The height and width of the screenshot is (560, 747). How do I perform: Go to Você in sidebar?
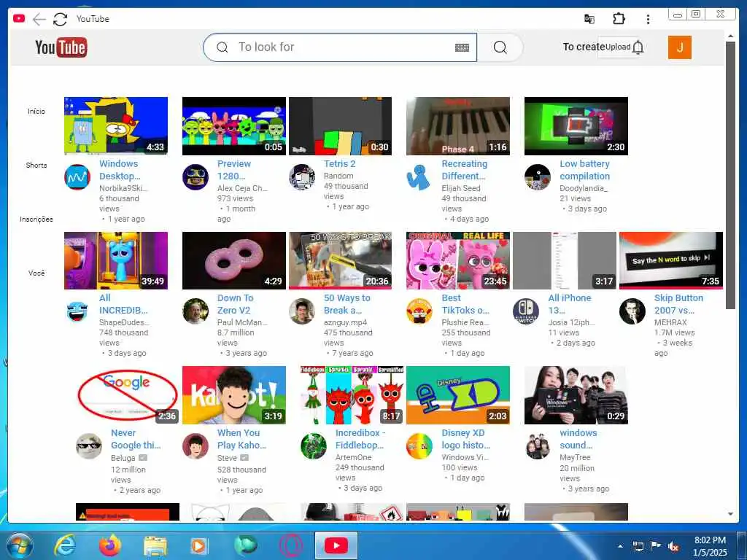36,273
